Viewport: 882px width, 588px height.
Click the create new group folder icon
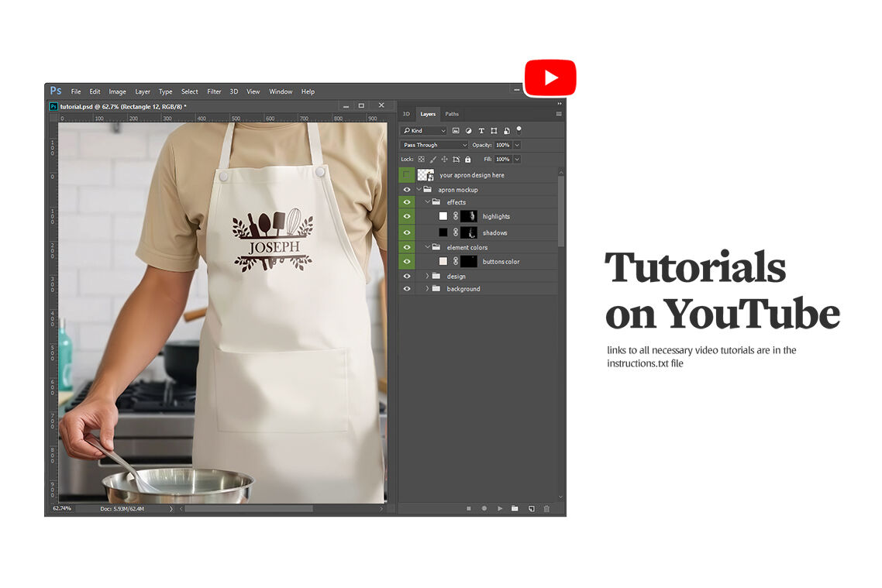515,508
